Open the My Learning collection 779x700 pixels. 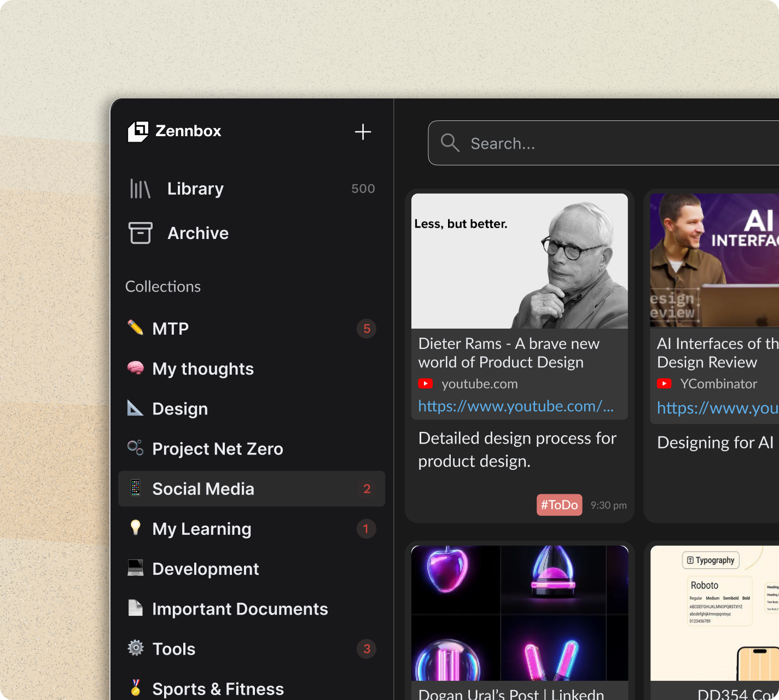click(252, 529)
